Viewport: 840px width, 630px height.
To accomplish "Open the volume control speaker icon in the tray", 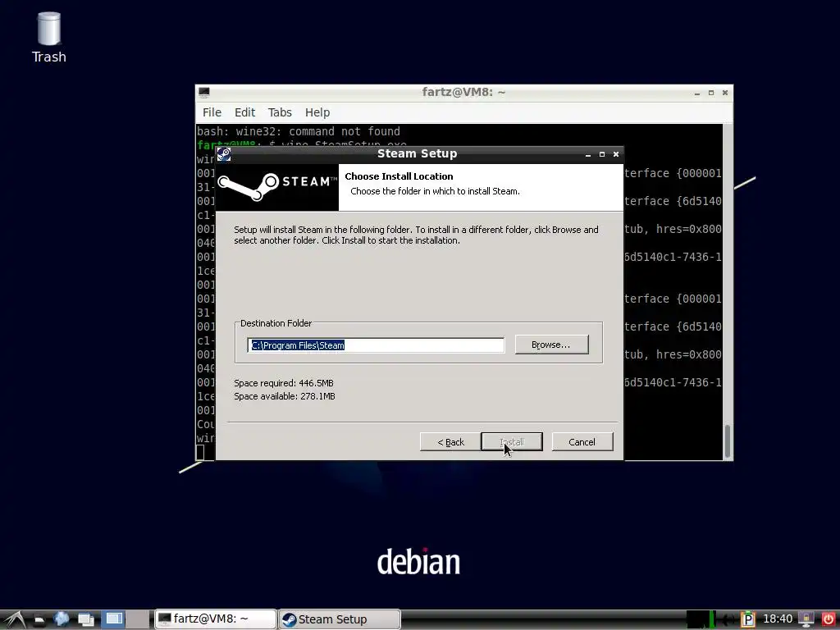I will point(728,620).
